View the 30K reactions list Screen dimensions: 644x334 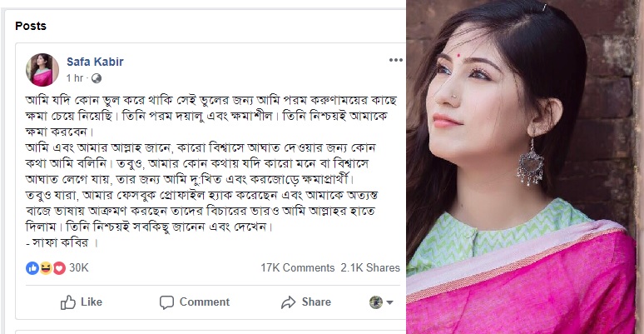coord(78,268)
